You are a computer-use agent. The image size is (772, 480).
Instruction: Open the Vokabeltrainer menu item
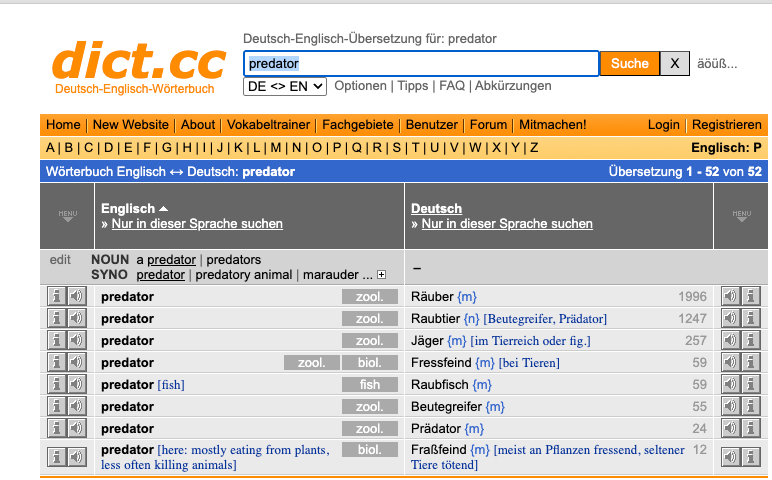(268, 125)
